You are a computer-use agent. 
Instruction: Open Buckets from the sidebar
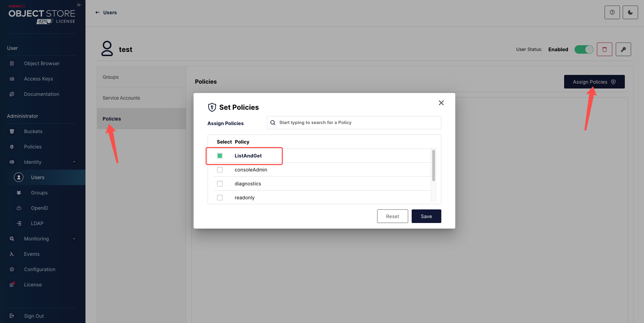click(33, 131)
